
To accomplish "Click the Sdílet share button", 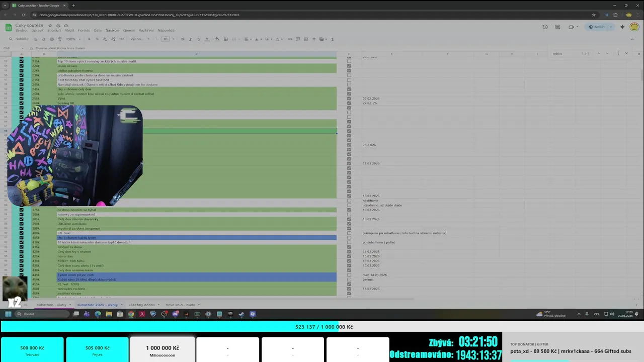I will coord(597,27).
